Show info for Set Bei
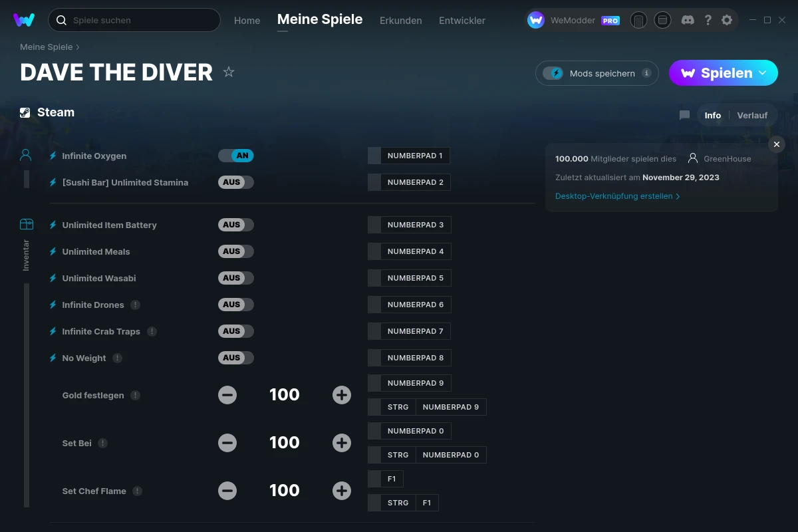 (x=103, y=443)
